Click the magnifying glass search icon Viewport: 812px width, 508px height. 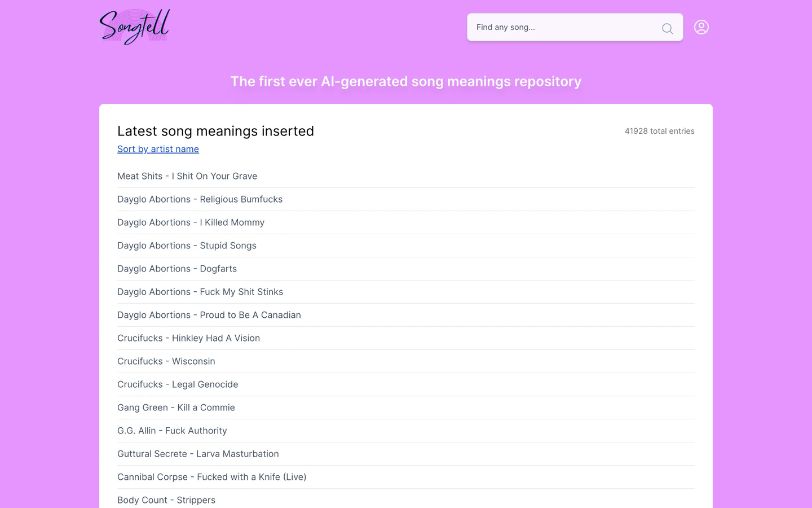tap(667, 28)
